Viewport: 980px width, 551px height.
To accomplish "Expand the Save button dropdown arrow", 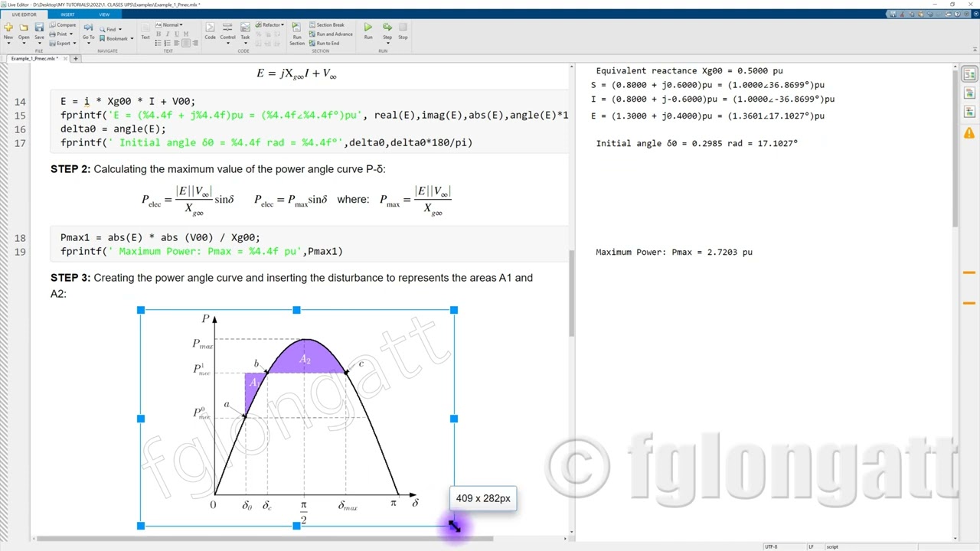I will [39, 43].
